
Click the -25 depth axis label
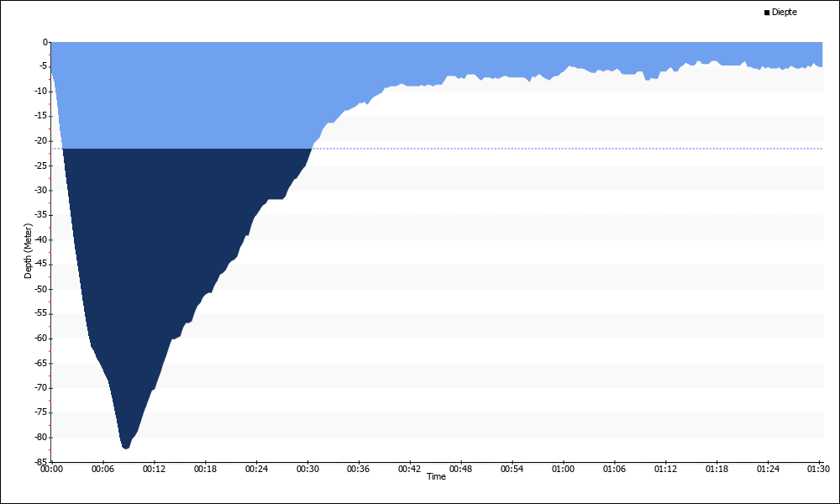point(41,165)
